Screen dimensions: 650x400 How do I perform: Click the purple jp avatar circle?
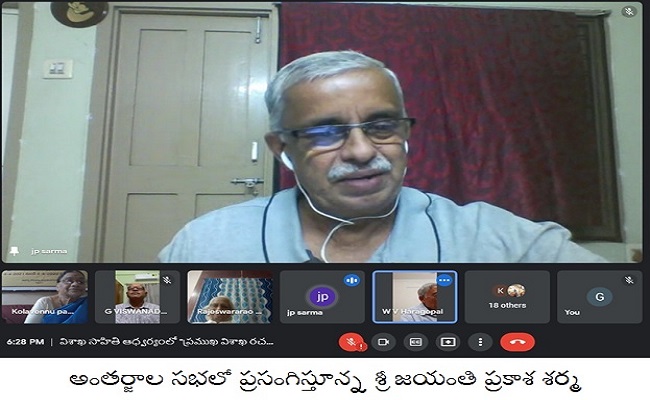[322, 297]
